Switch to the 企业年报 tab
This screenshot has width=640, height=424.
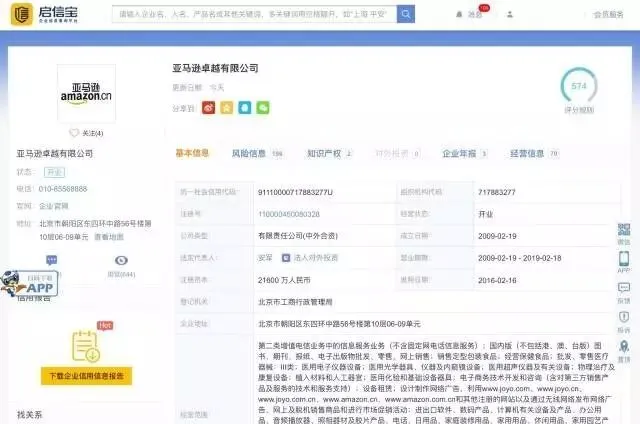coord(459,153)
